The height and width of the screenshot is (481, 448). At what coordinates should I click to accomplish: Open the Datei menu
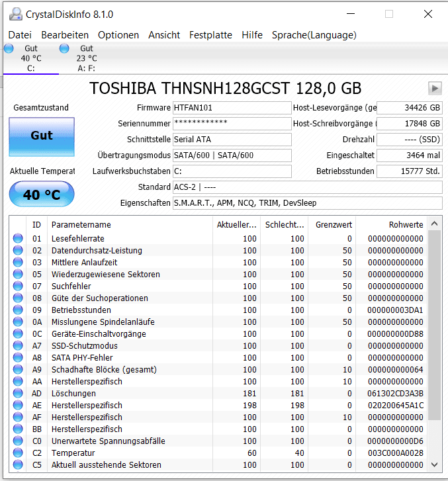coord(20,35)
